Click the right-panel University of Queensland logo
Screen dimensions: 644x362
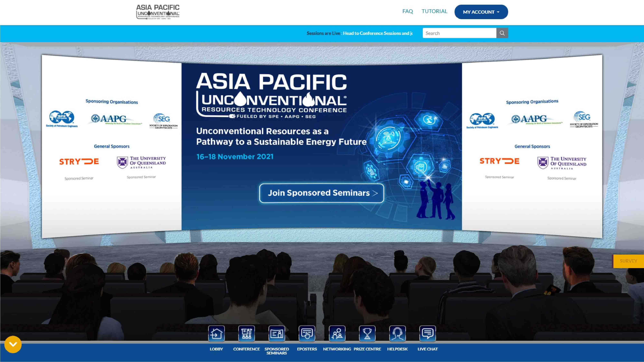[x=562, y=163]
